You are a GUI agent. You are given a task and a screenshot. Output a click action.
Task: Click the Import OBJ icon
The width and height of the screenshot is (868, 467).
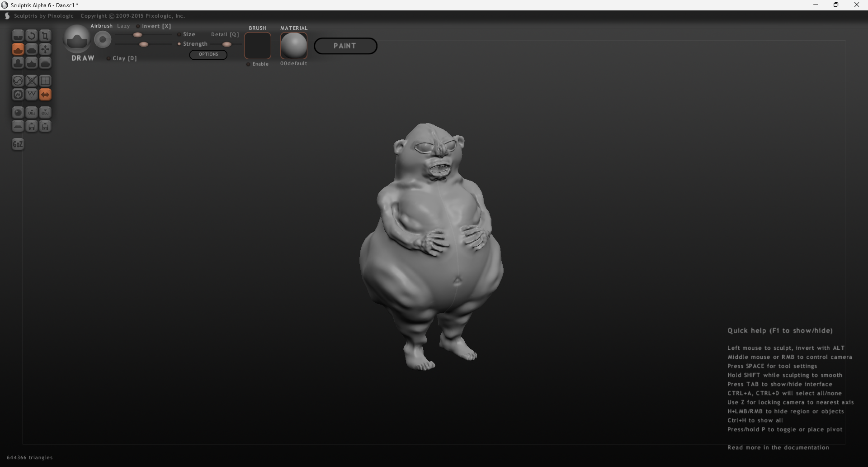(32, 113)
